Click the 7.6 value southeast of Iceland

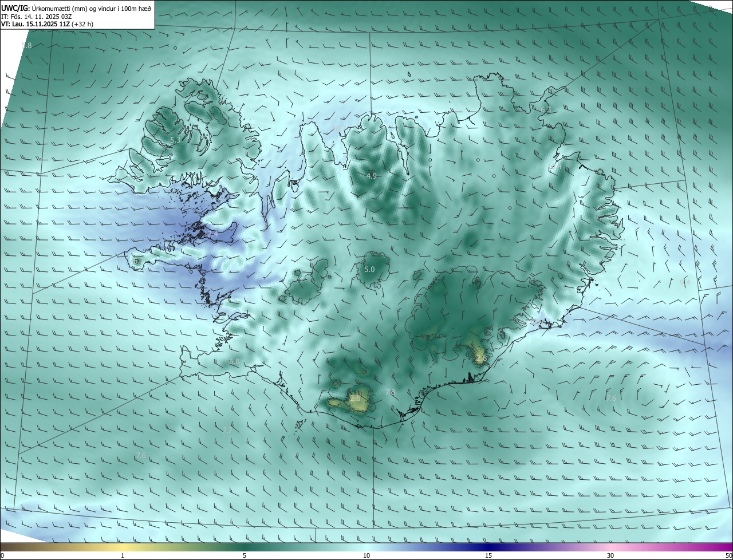click(x=611, y=398)
